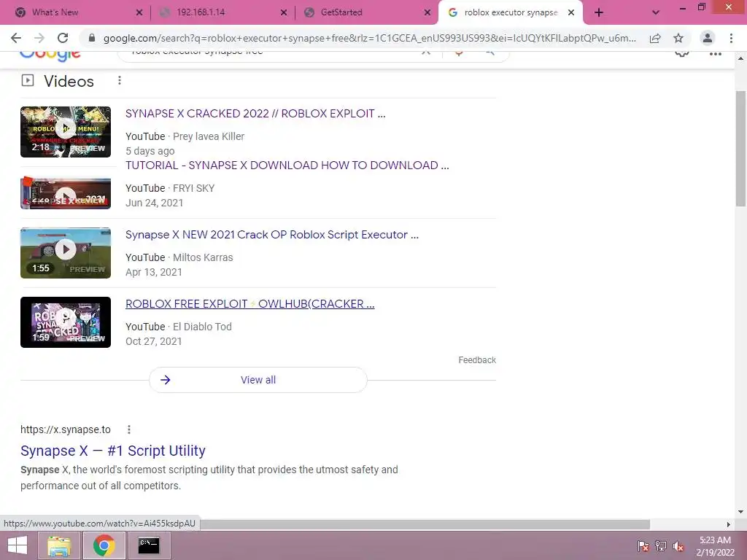
Task: Open Chrome's three-dot menu
Action: coord(731,38)
